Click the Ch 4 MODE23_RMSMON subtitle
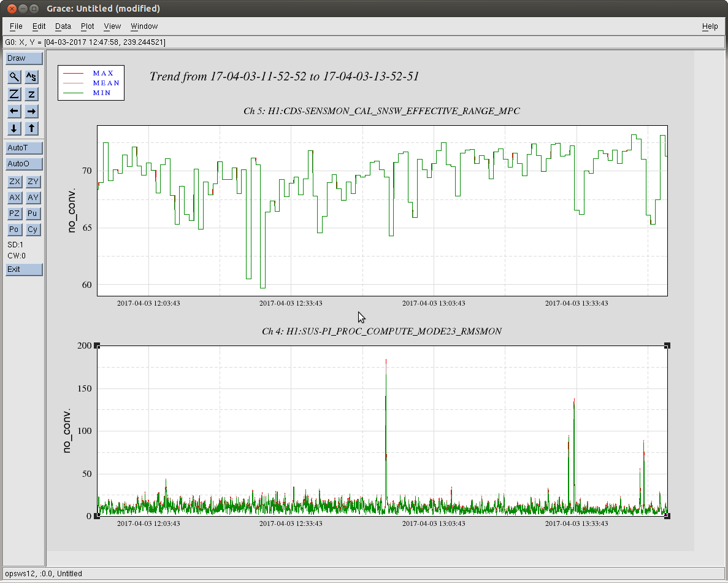The image size is (728, 583). click(x=381, y=331)
